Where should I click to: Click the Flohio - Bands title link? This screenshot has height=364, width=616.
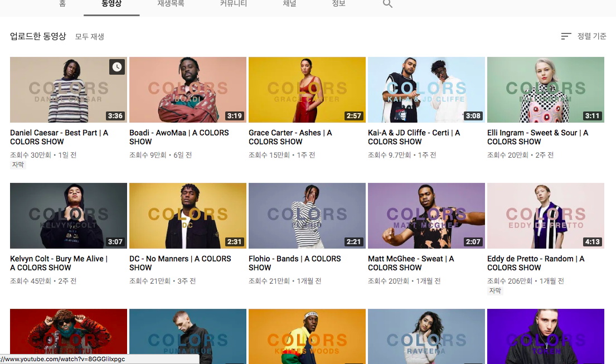[x=295, y=263]
